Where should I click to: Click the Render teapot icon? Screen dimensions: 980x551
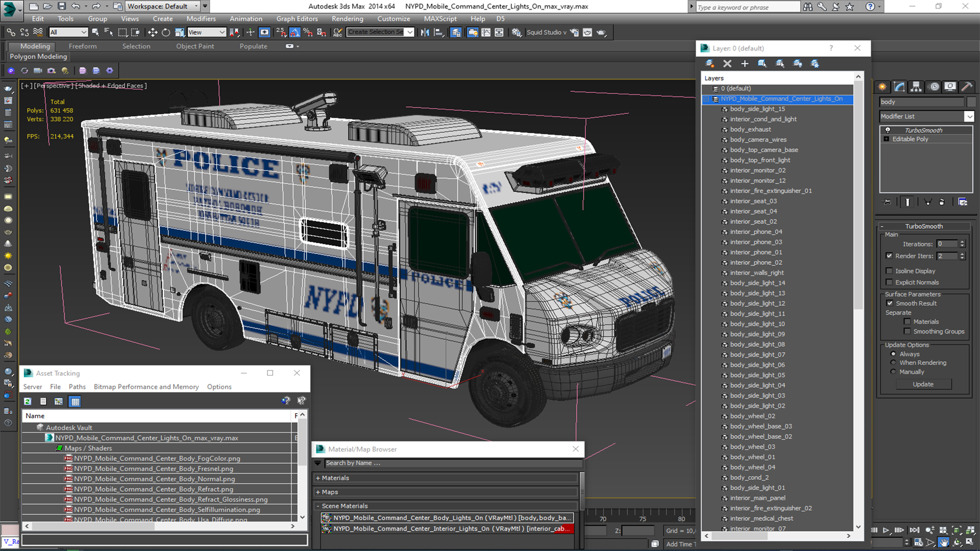pos(601,32)
